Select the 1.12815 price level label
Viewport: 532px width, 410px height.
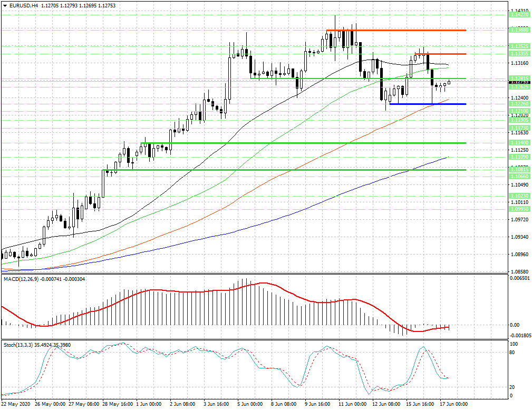(x=519, y=79)
